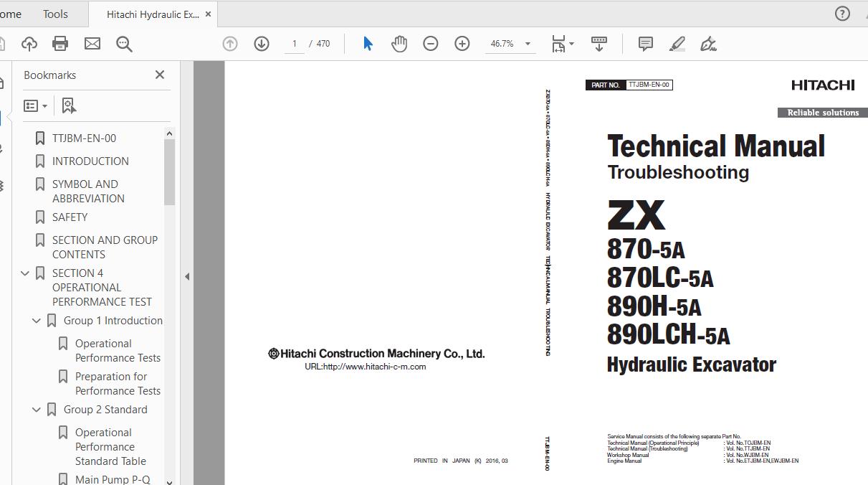Click the zoom out minus icon

tap(431, 44)
